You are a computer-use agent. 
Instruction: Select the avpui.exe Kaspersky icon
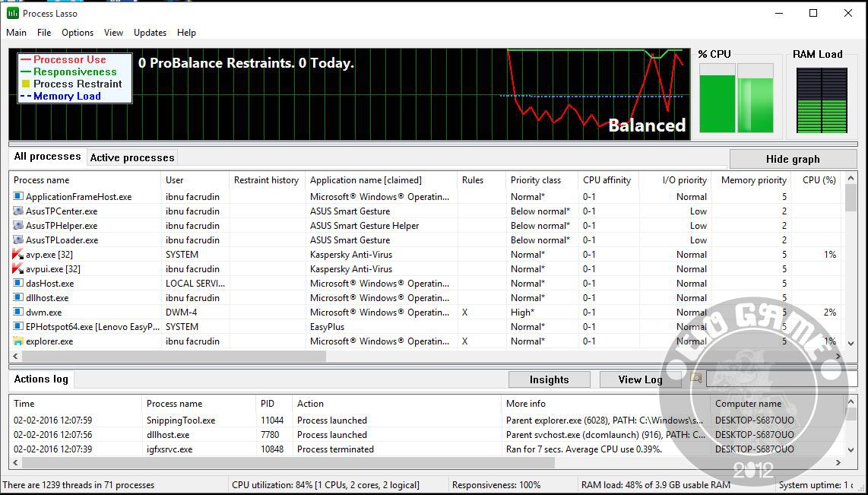[x=17, y=269]
